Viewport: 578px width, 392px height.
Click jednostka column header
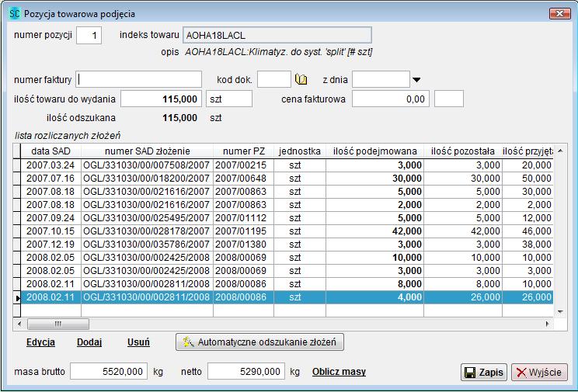pos(300,151)
